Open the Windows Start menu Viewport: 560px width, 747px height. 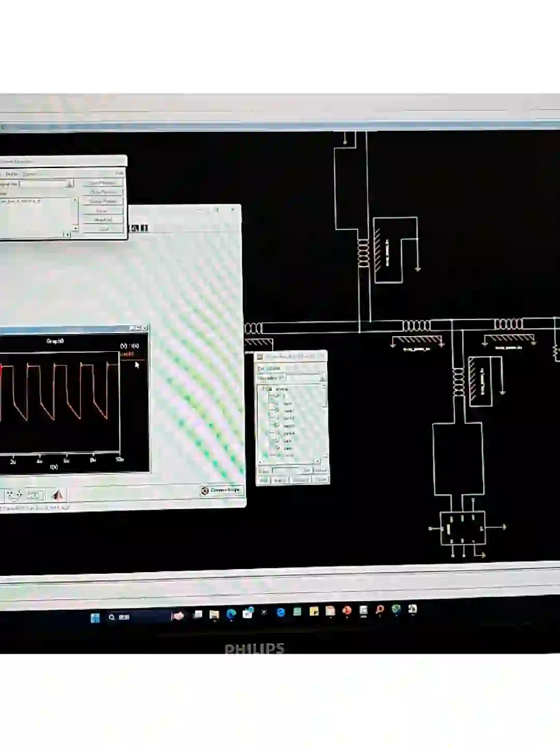tap(95, 617)
